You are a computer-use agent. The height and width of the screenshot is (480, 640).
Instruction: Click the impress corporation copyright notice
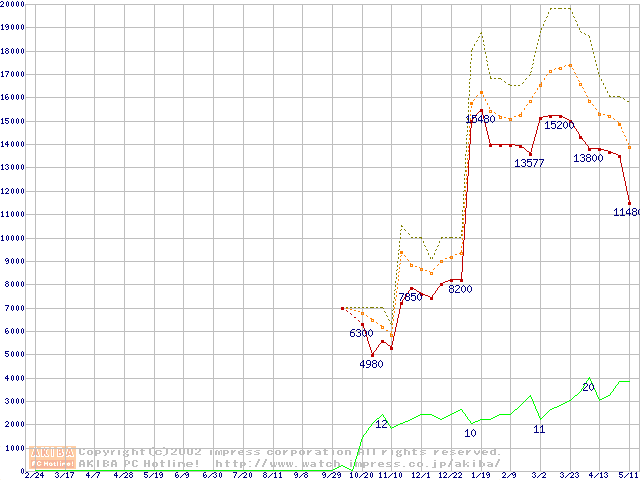290,452
